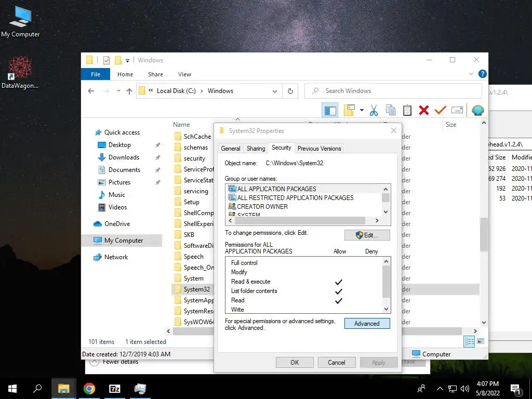This screenshot has height=399, width=532.
Task: Expand the breadcrumb chevron before Local Disk
Action: (x=151, y=90)
